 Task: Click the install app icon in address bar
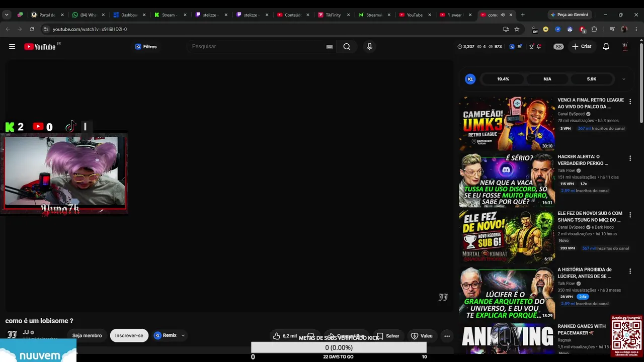click(506, 29)
